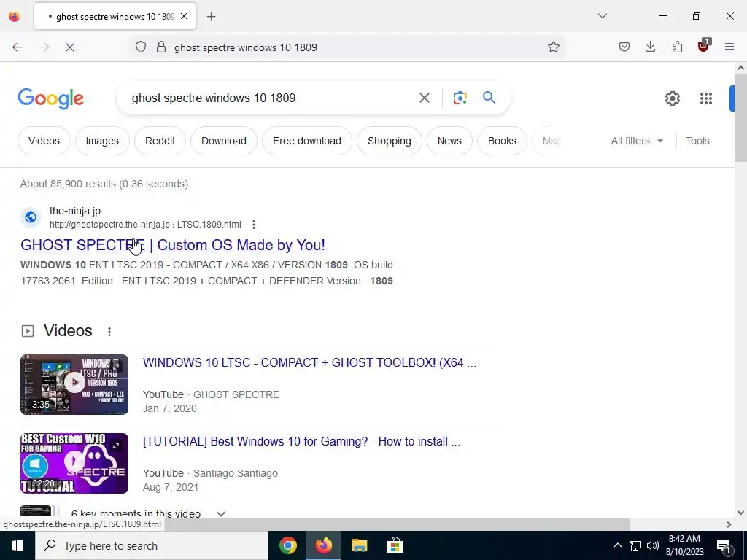Viewport: 747px width, 560px height.
Task: Open the Firefox hamburger menu
Action: 729,47
